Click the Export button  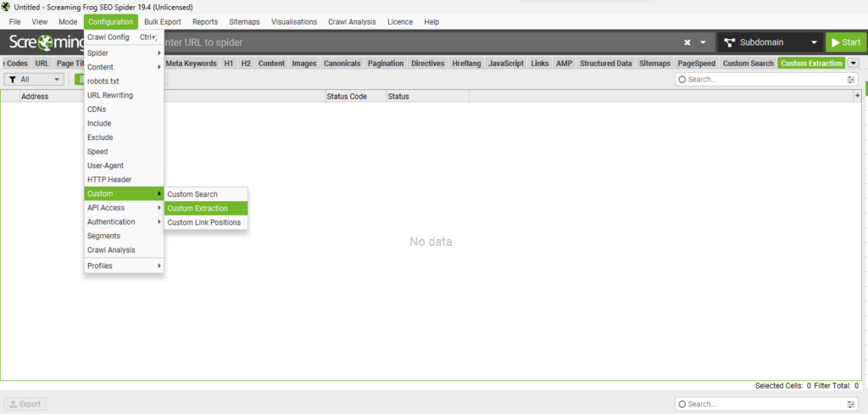[x=25, y=404]
